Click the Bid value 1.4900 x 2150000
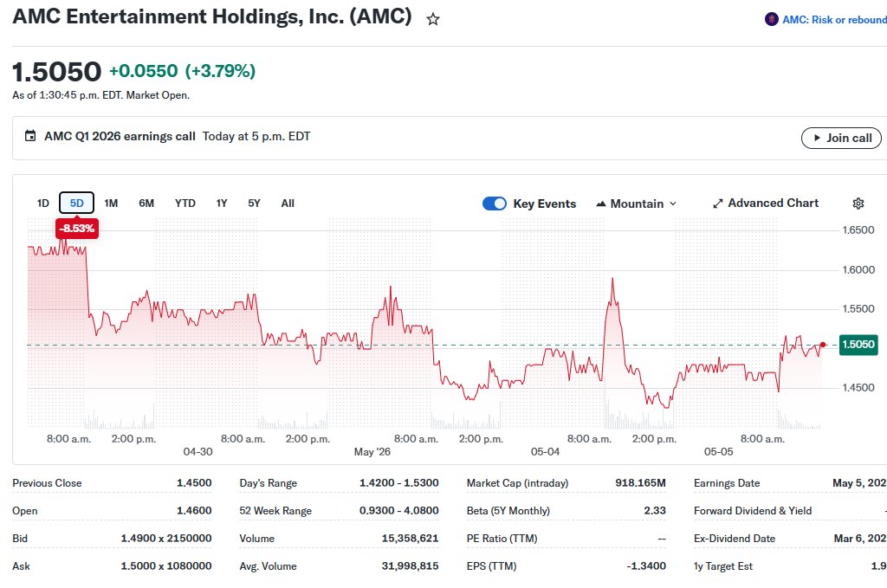This screenshot has width=887, height=588. [x=166, y=539]
